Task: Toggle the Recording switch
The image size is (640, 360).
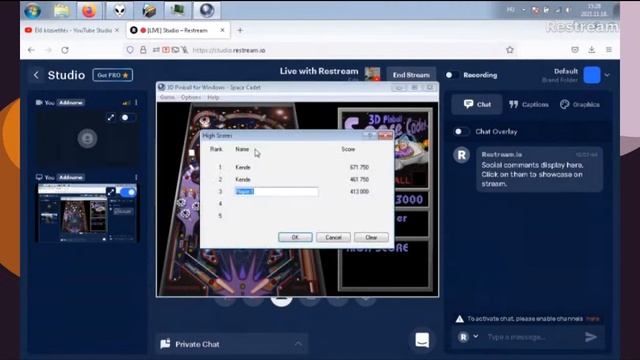Action: coord(451,75)
